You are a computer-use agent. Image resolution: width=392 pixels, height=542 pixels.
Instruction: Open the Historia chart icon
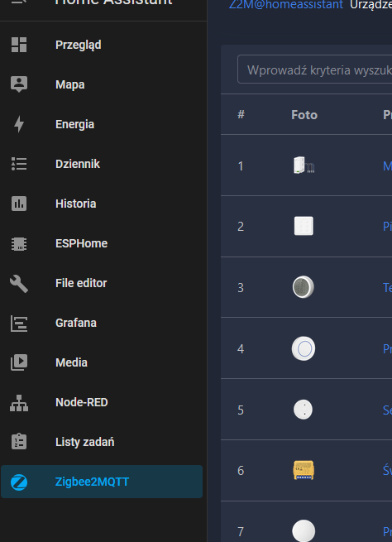coord(19,204)
